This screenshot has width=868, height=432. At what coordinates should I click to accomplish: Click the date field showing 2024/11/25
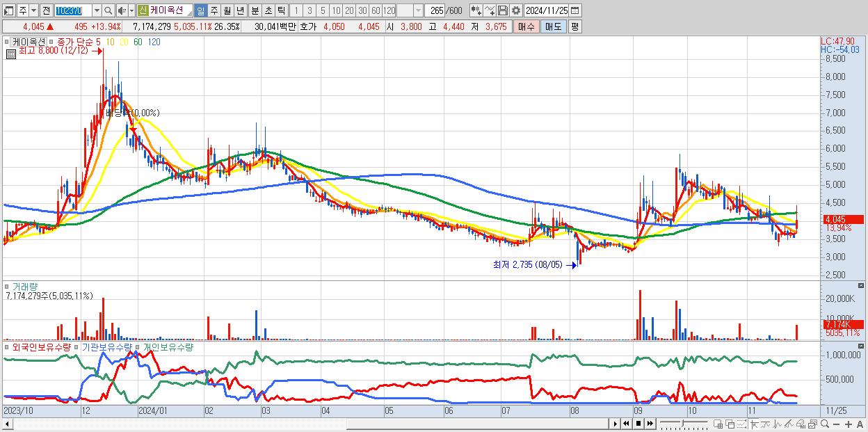tap(547, 10)
